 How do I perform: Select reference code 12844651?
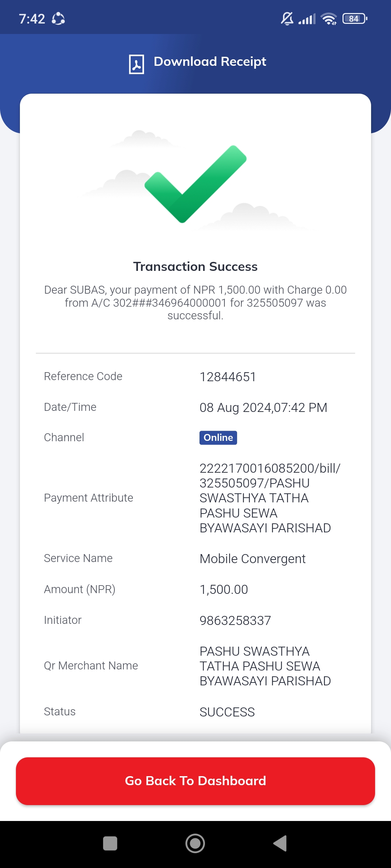[228, 377]
